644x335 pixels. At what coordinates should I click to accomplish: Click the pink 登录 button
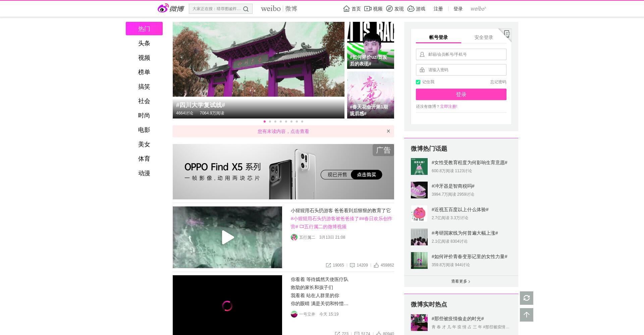click(461, 94)
